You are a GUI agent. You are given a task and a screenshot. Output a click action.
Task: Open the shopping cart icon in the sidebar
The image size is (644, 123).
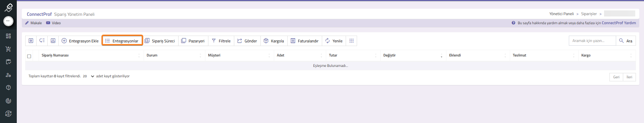click(8, 49)
